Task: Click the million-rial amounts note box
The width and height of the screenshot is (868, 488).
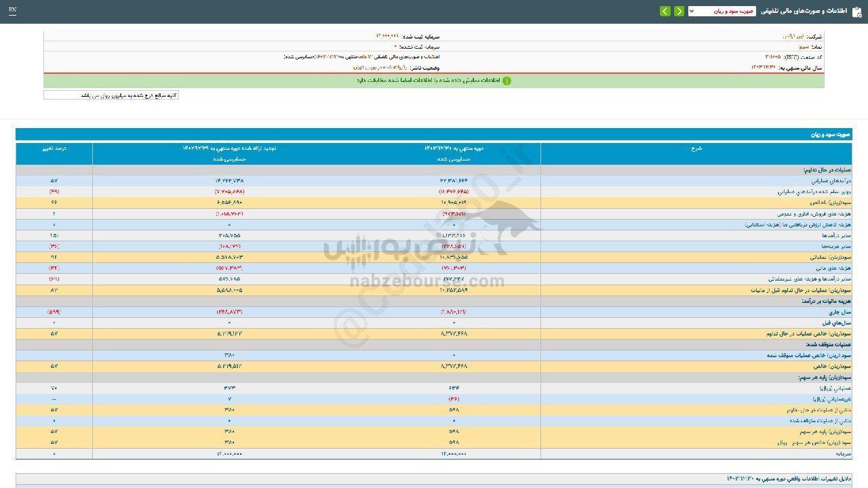Action: pyautogui.click(x=111, y=96)
